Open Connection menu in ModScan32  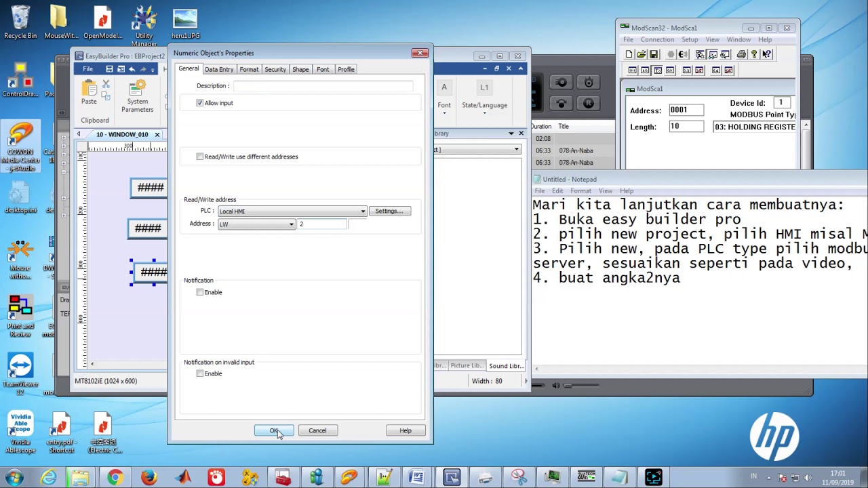coord(657,39)
